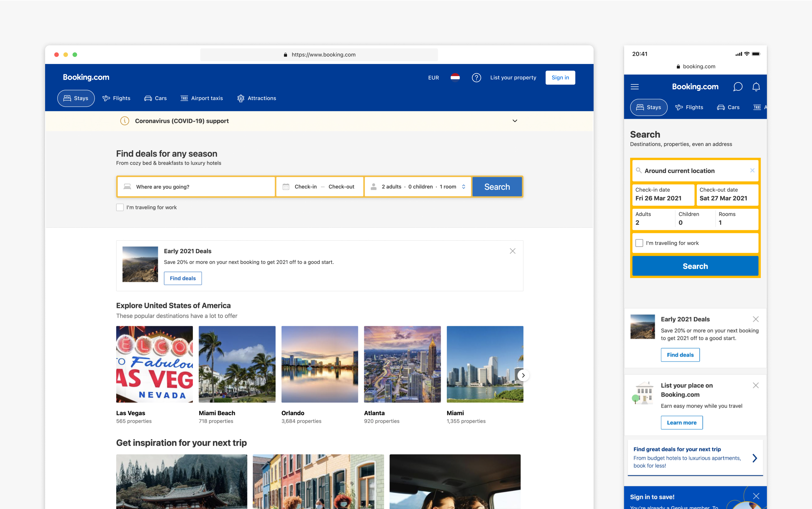Click the Booking.com logo in desktop header
812x509 pixels.
[86, 77]
